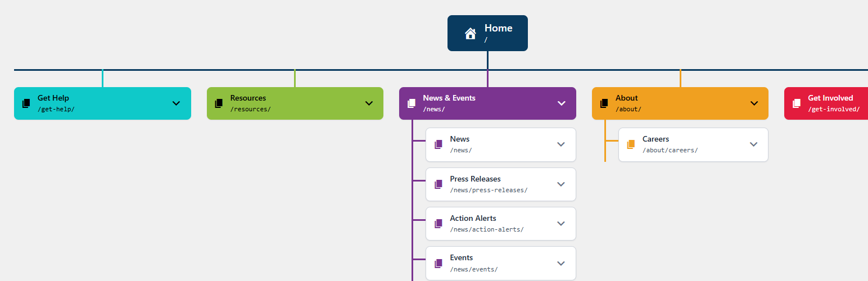Select the Press Releases title
Screen dimensions: 868x281
click(475, 179)
